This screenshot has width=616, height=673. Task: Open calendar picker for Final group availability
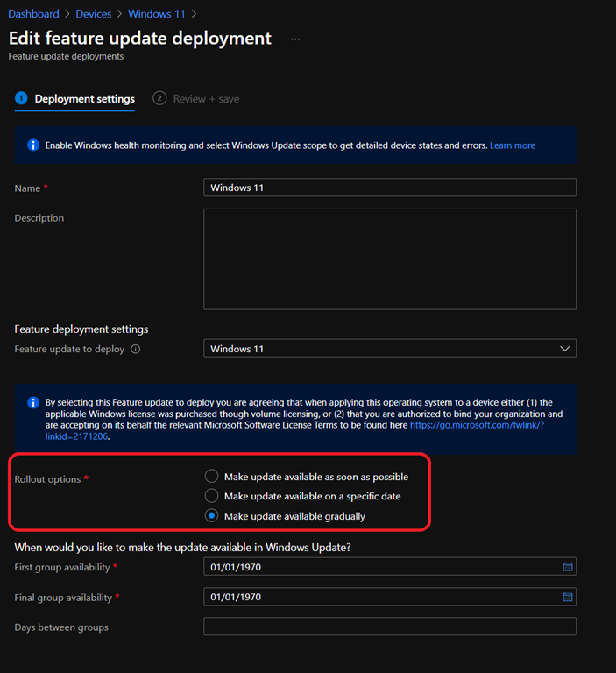[x=567, y=597]
